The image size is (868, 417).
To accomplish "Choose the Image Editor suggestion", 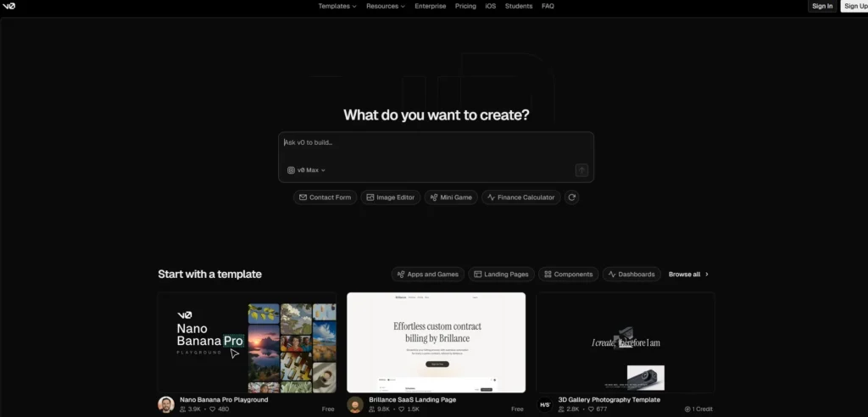I will coord(390,197).
